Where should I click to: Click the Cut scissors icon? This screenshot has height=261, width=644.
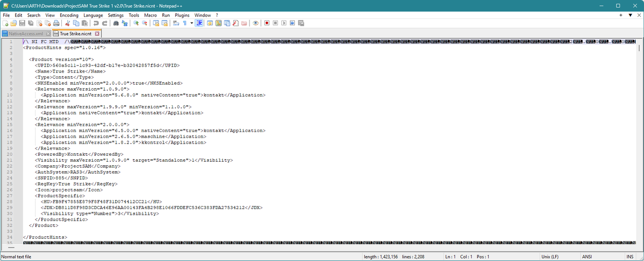(67, 23)
